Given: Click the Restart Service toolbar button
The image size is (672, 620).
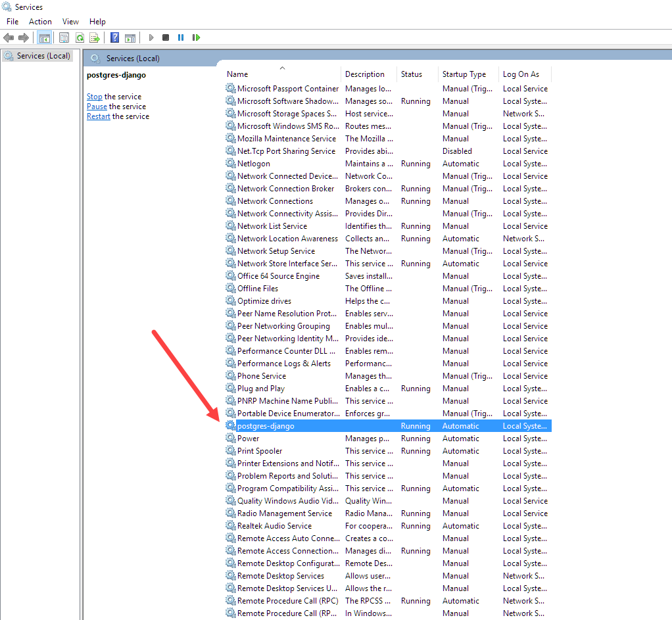Looking at the screenshot, I should click(x=196, y=37).
